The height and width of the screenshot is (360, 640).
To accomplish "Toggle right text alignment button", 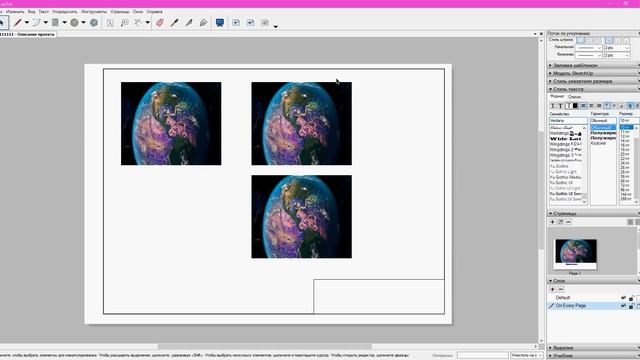I will click(x=599, y=106).
